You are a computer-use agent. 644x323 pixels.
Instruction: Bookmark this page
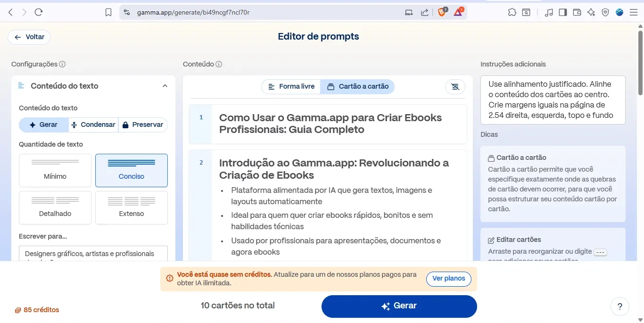click(x=108, y=12)
